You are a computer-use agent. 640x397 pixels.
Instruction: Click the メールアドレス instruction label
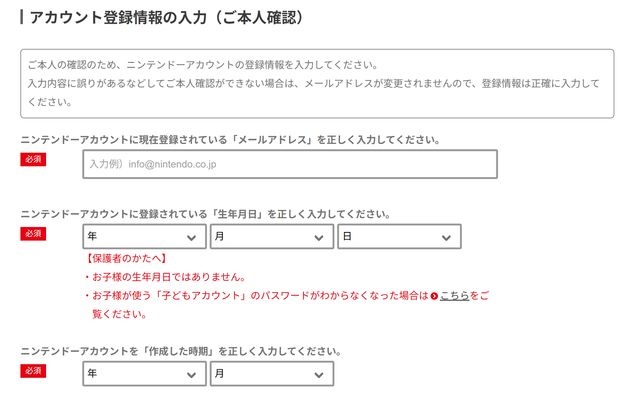pyautogui.click(x=231, y=140)
